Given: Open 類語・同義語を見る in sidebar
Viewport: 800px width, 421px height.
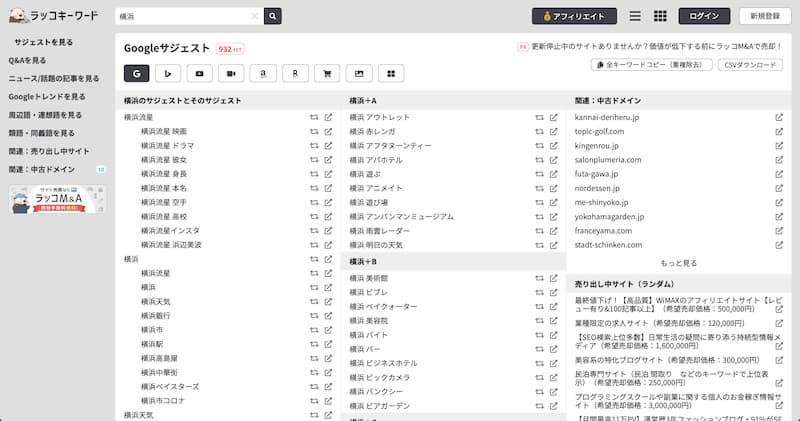Looking at the screenshot, I should 41,133.
